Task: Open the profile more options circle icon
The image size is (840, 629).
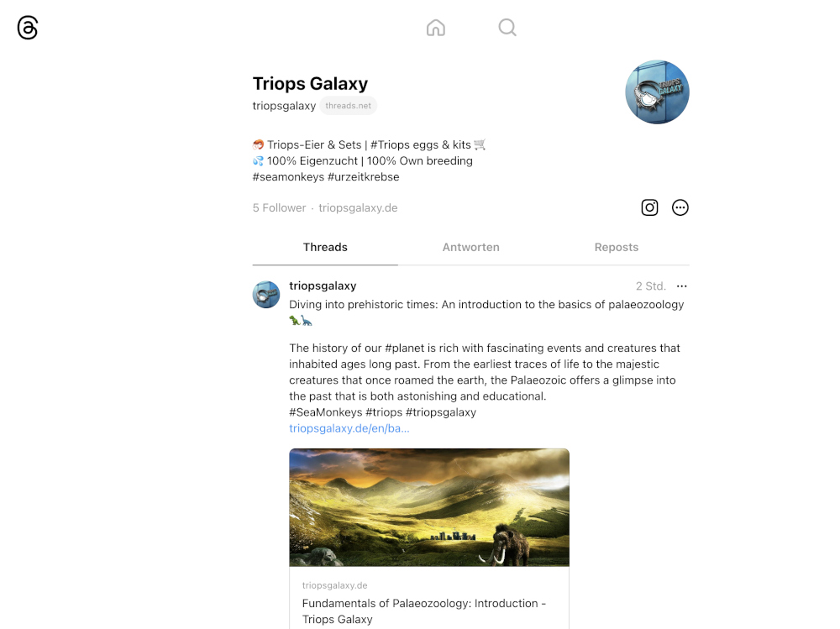Action: (x=680, y=207)
